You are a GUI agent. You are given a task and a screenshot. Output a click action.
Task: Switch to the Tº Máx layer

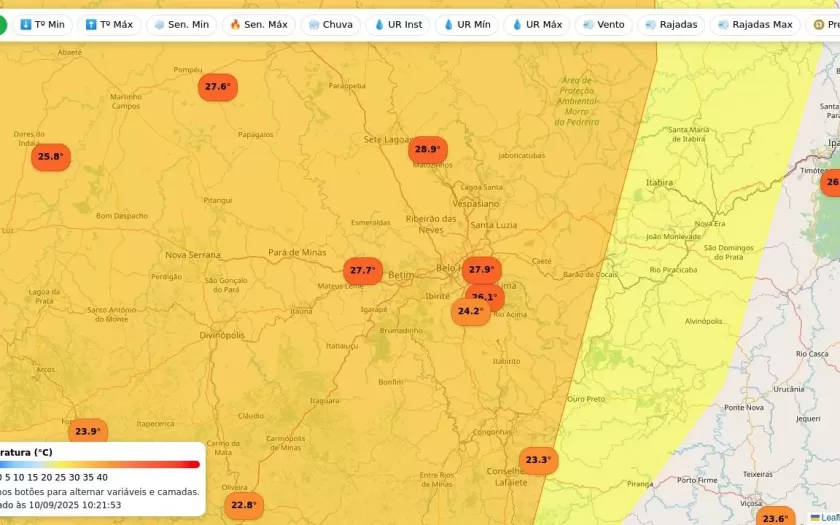click(109, 24)
